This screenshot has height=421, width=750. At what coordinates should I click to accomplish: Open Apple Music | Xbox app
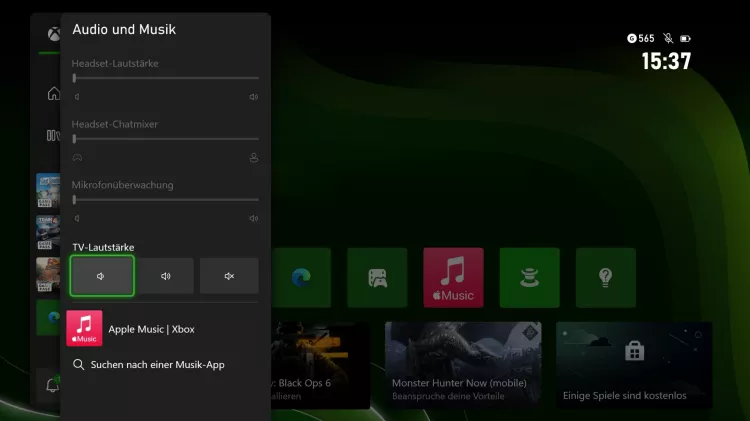(x=162, y=329)
